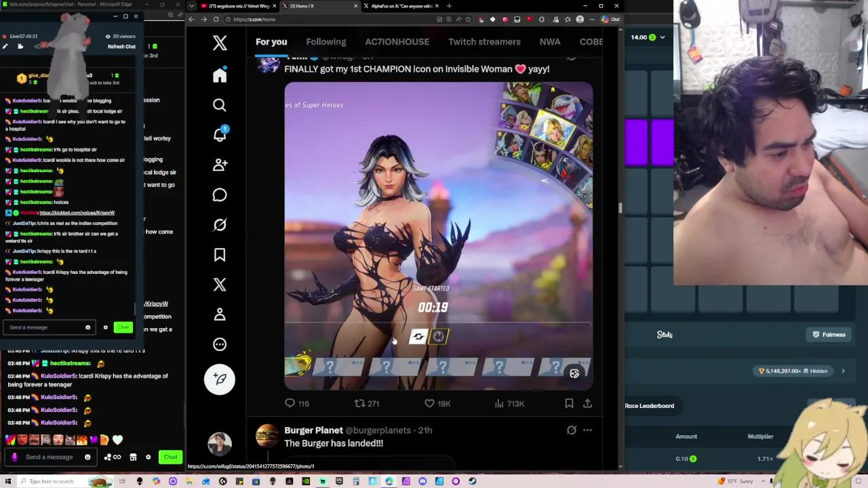Send message with popout green Chat button
The image size is (868, 488).
click(123, 327)
